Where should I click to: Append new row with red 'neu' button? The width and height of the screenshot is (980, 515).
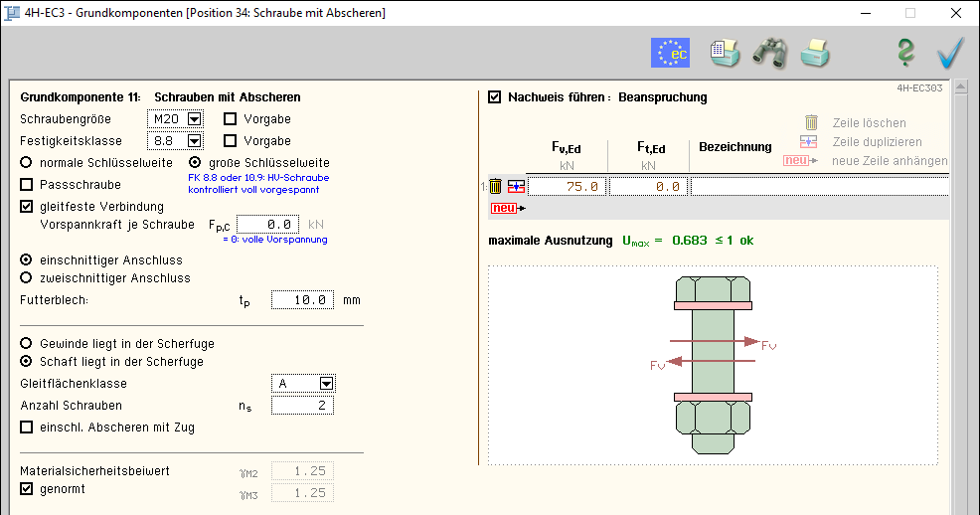[505, 208]
